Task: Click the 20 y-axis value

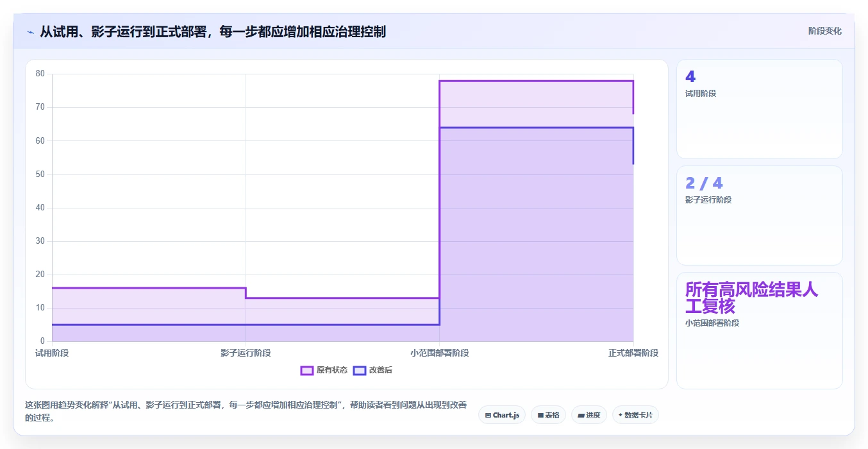Action: pos(40,275)
